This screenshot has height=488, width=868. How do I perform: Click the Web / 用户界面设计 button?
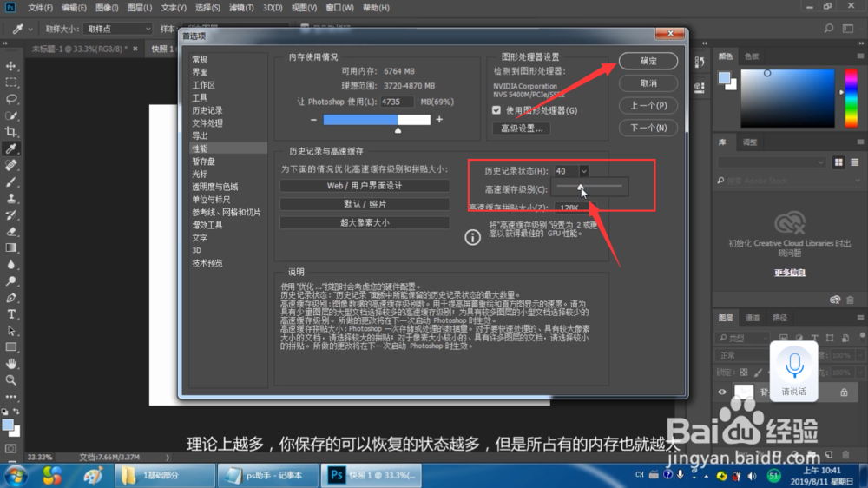coord(365,186)
